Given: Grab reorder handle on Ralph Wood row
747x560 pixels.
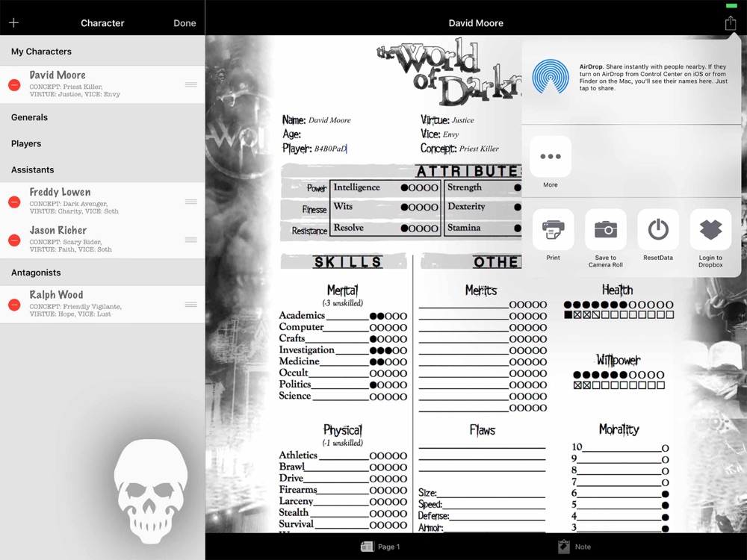Looking at the screenshot, I should click(191, 305).
